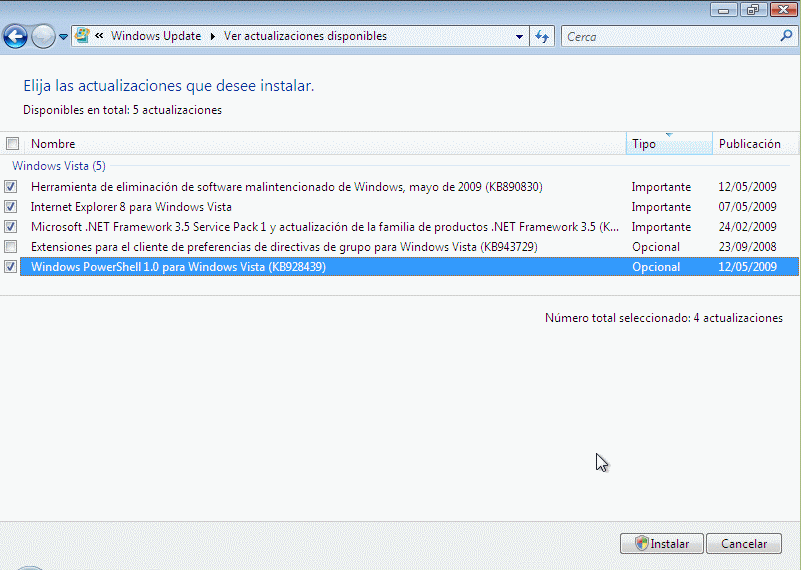Click the Instalar button

(x=661, y=544)
